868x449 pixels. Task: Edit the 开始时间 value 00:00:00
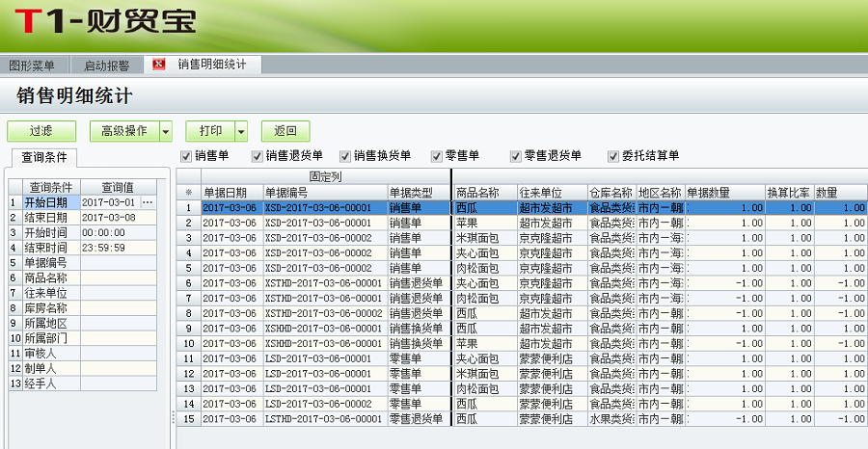click(x=119, y=232)
